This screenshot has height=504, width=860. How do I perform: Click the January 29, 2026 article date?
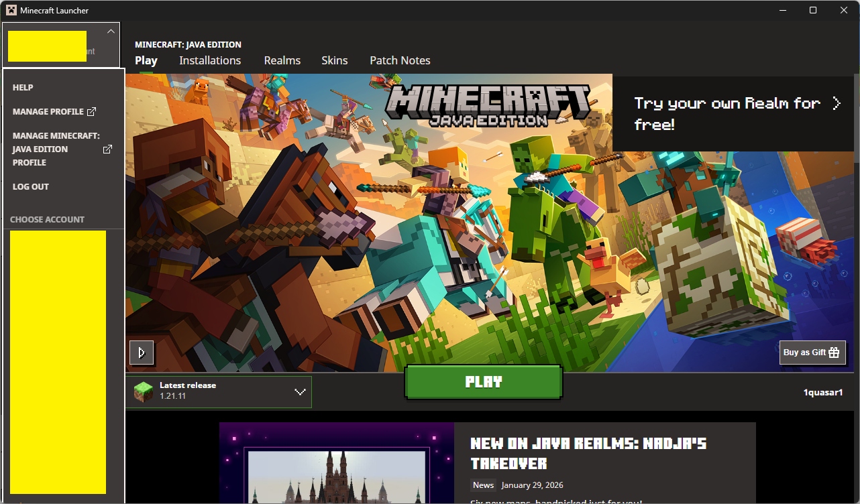[532, 485]
